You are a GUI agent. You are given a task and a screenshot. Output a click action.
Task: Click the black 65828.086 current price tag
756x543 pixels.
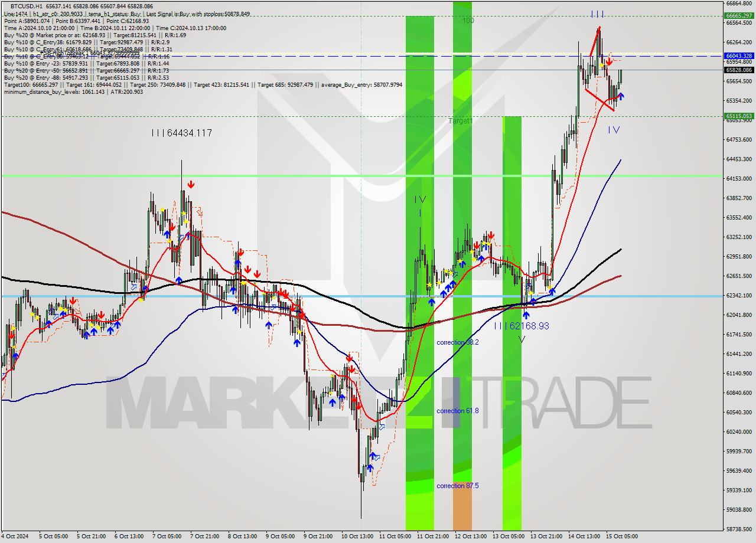coord(739,70)
